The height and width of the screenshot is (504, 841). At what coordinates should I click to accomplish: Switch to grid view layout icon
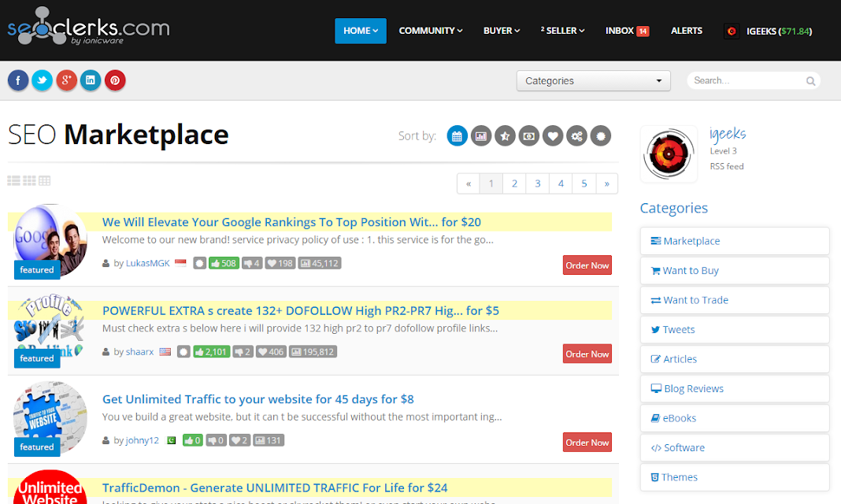tap(29, 180)
